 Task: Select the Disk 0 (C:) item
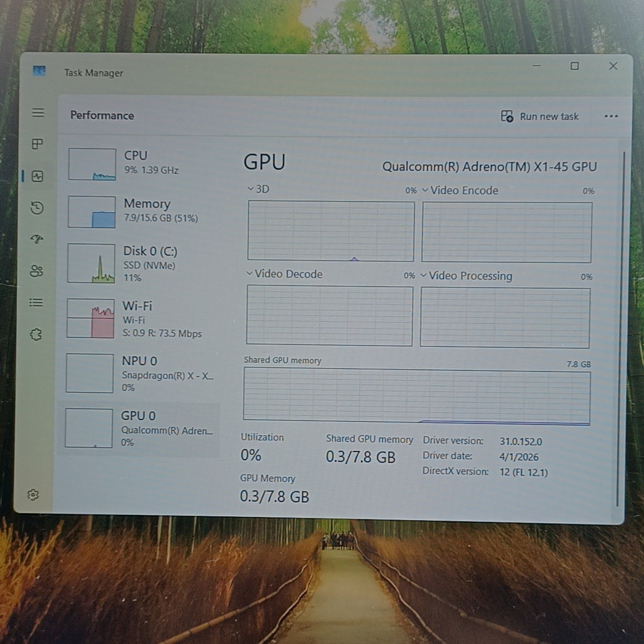(141, 264)
